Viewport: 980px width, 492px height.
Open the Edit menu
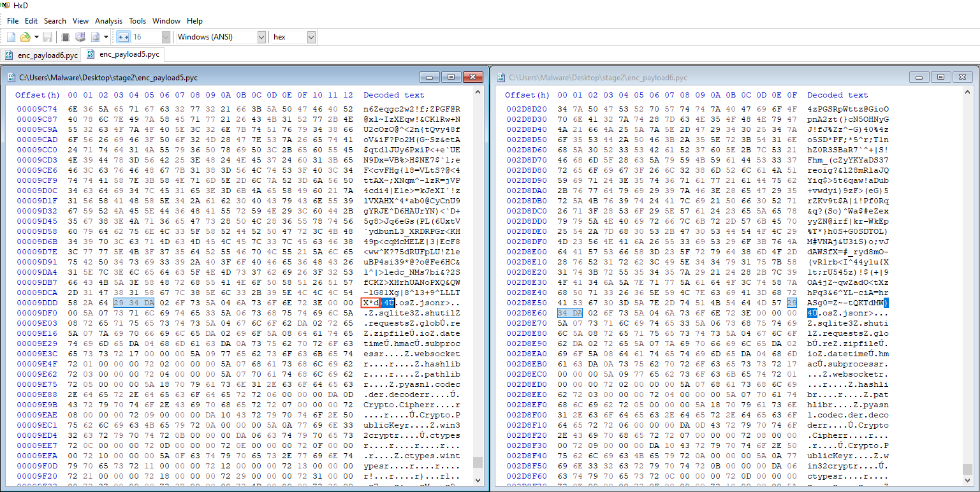point(31,21)
